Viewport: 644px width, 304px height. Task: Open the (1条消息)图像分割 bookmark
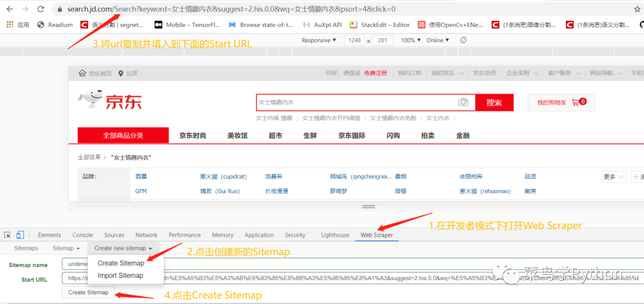[x=524, y=24]
